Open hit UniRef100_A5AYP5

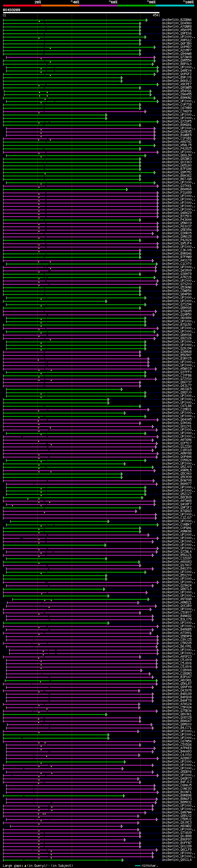[177, 30]
